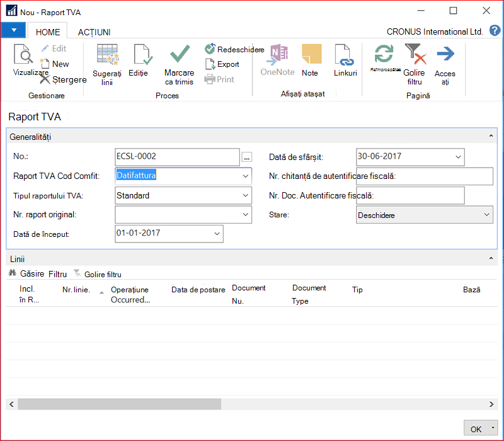Create a new report with New

(x=55, y=64)
